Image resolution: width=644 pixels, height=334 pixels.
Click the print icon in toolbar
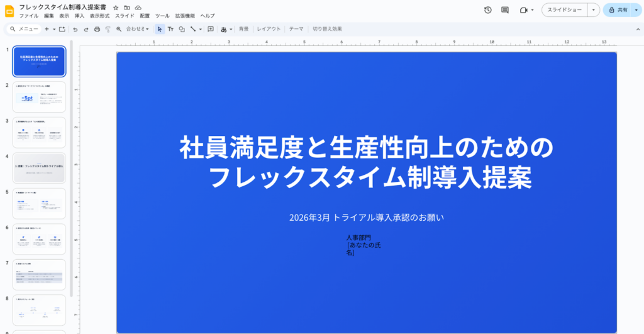click(x=97, y=29)
